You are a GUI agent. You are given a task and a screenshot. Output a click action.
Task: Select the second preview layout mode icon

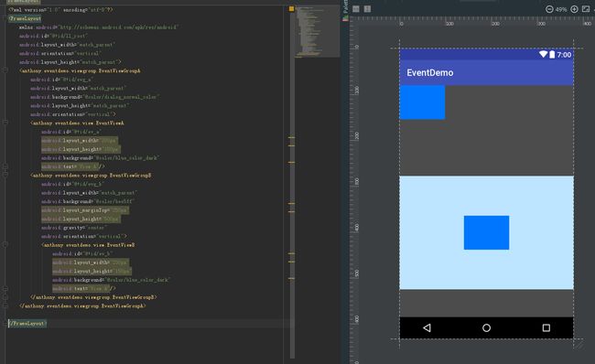coord(367,9)
